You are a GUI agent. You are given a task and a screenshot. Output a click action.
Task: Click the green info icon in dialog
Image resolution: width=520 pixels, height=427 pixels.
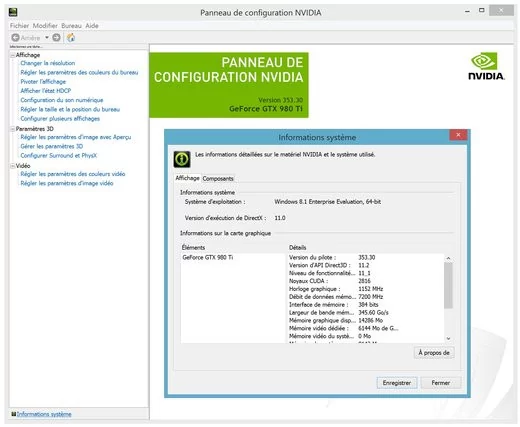coord(182,159)
